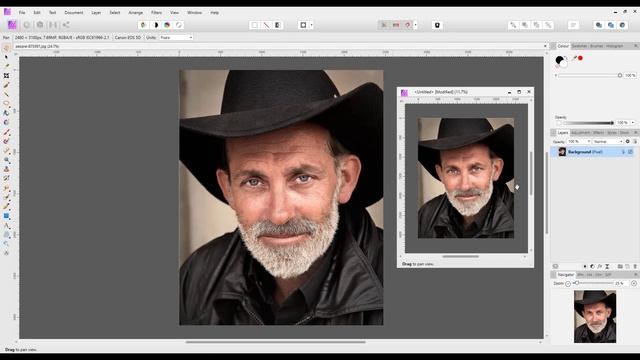The image size is (640, 360).
Task: Select the Move tool arrow
Action: coord(6,57)
